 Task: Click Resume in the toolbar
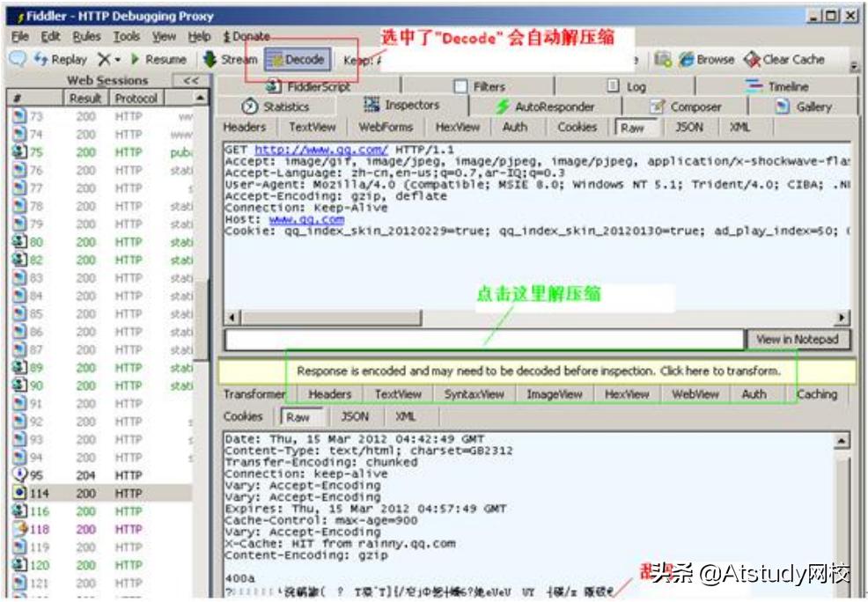pos(158,59)
